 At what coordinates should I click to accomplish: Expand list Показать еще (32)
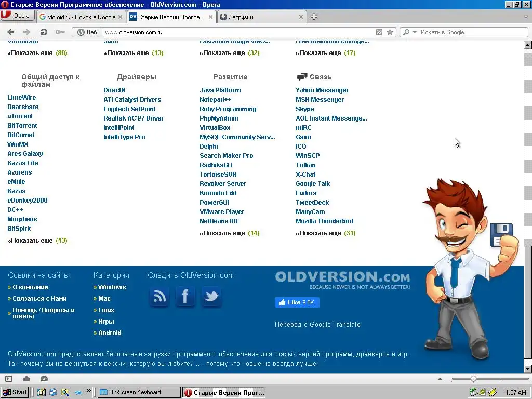point(229,53)
